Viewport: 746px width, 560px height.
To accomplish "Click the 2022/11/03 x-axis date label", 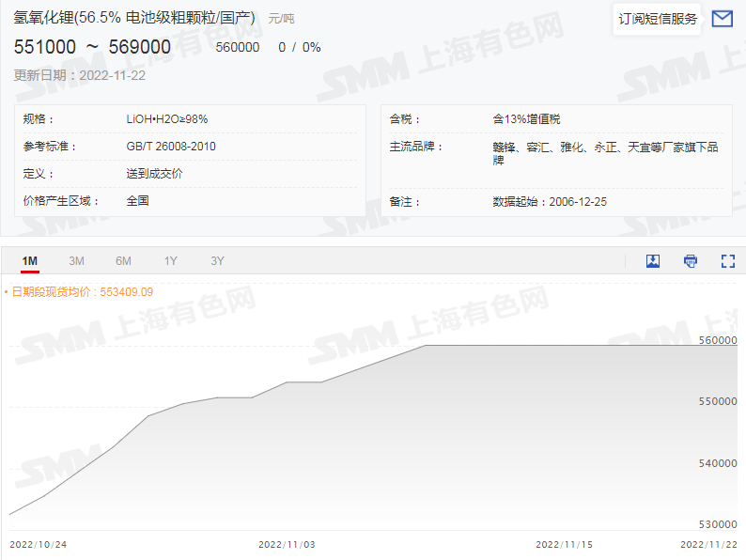I will (287, 544).
